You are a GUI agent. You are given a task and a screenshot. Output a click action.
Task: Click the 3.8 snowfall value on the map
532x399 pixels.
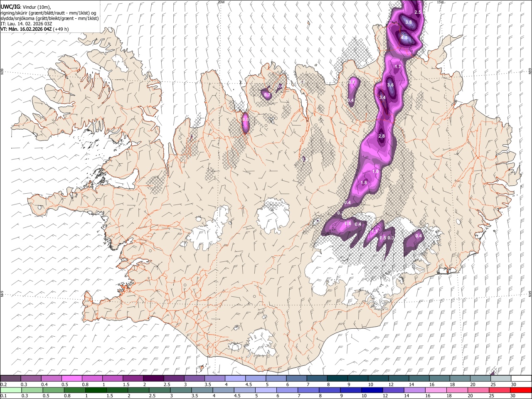(408, 22)
